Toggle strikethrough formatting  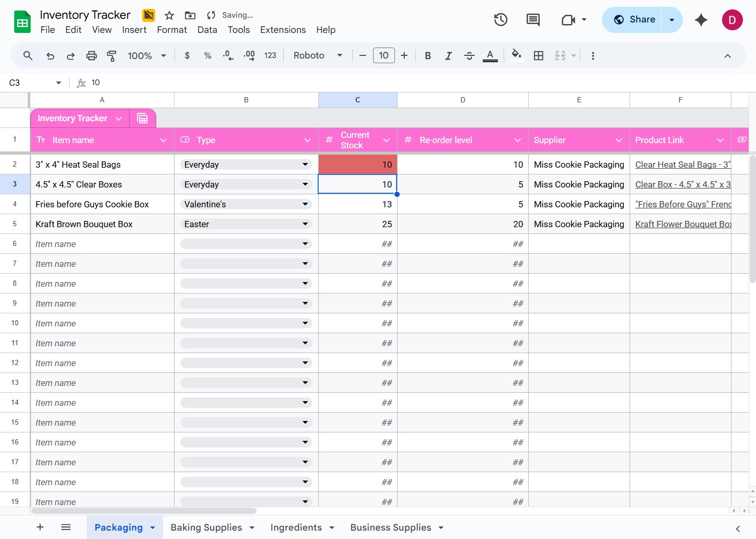[469, 56]
